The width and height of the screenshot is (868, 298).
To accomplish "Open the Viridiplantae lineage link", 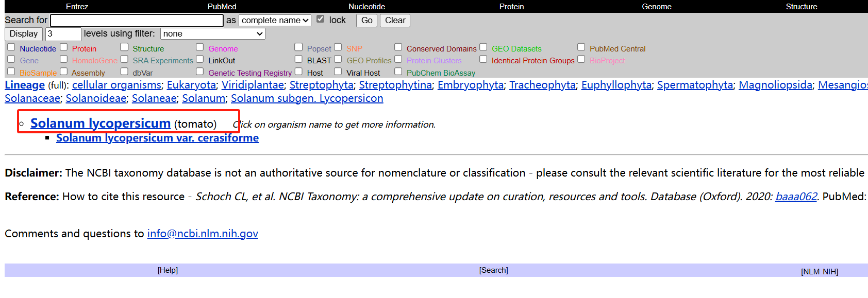I will (x=253, y=85).
